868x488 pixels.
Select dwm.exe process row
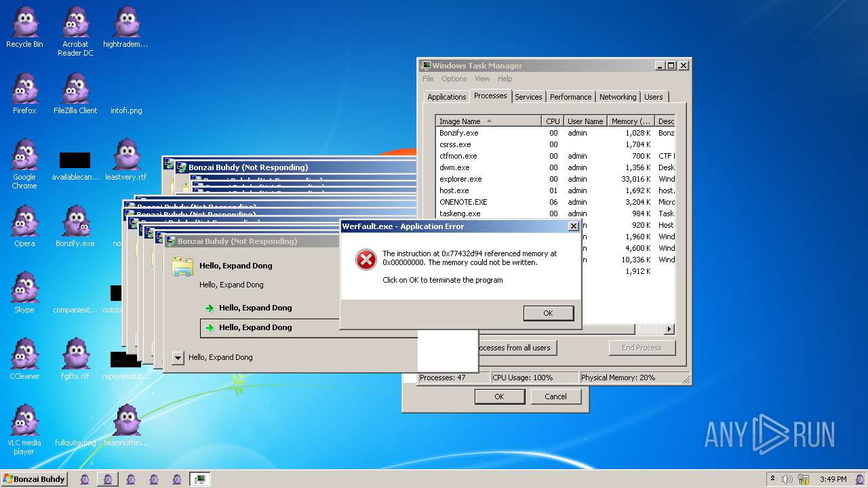tap(555, 167)
